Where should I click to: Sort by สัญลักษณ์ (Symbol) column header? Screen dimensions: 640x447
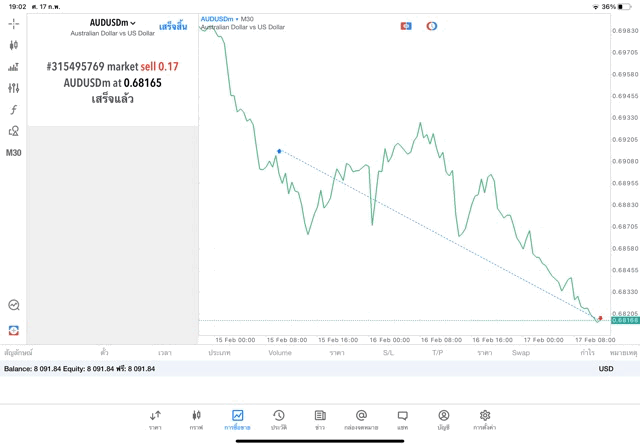[x=18, y=353]
